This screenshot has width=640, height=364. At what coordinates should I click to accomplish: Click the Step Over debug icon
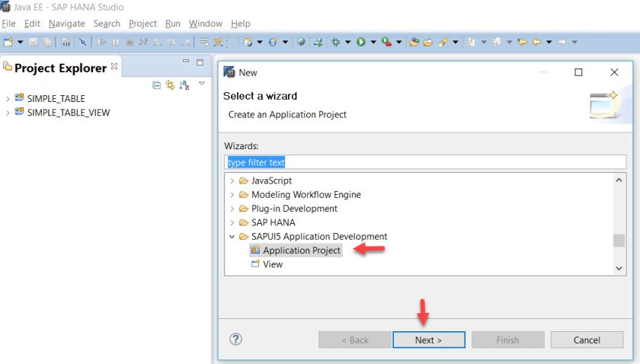coord(172,42)
